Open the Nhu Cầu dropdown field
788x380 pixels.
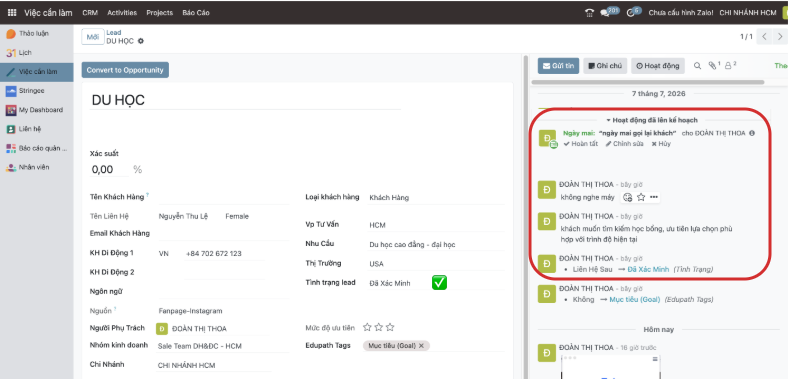436,245
